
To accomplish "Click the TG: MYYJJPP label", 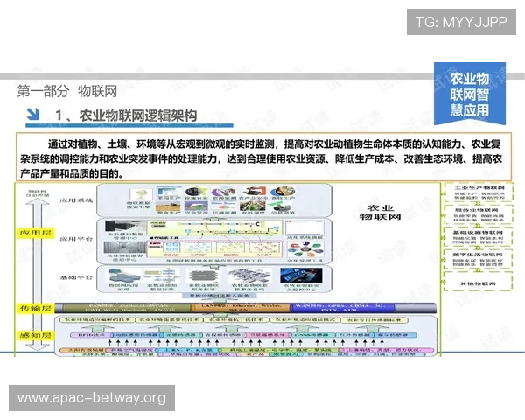I will pos(461,22).
